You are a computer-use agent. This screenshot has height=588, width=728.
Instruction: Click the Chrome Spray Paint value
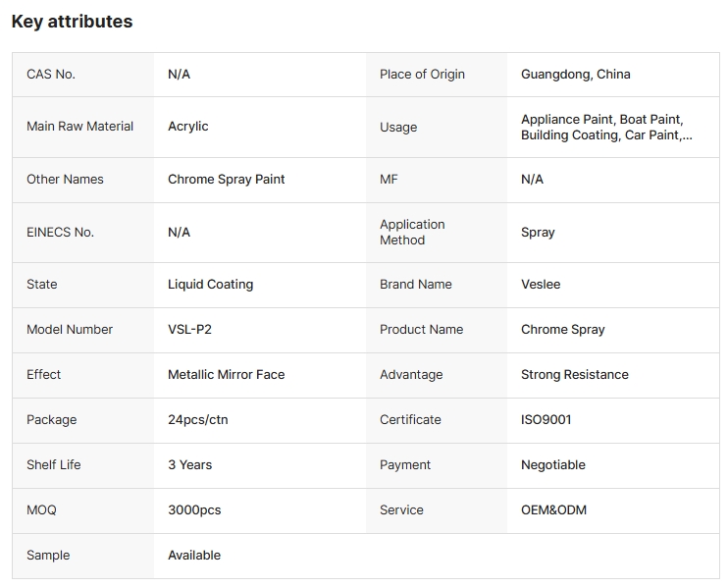(226, 180)
